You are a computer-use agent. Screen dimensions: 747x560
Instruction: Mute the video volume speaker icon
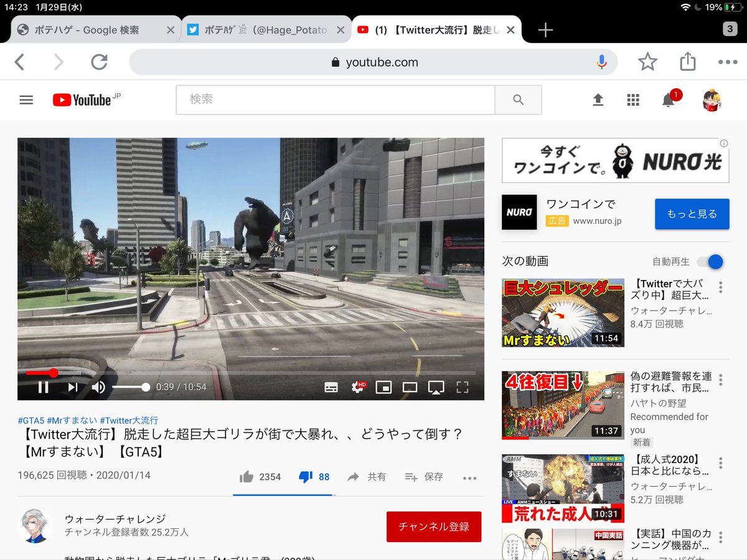98,387
